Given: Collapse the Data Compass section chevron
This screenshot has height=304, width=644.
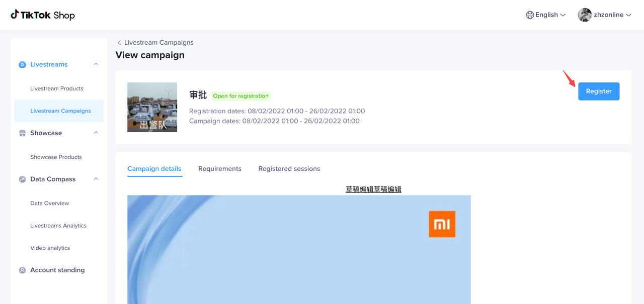Looking at the screenshot, I should (x=96, y=179).
